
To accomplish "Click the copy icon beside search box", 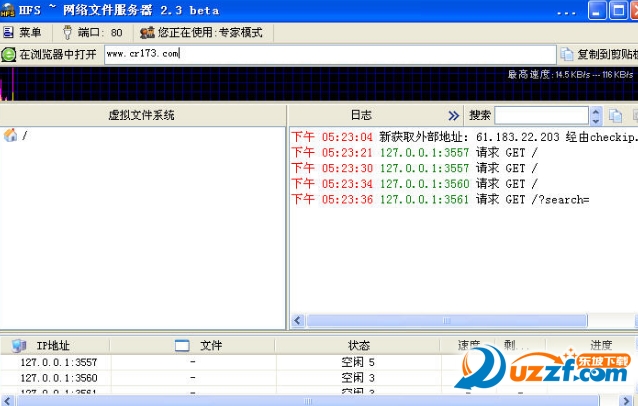I will coord(616,115).
